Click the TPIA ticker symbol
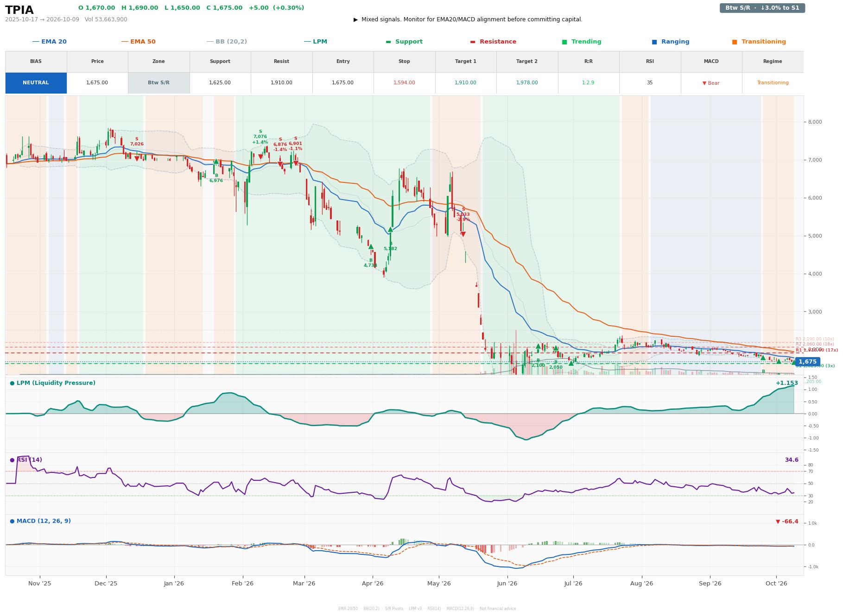The width and height of the screenshot is (843, 616). pyautogui.click(x=19, y=10)
